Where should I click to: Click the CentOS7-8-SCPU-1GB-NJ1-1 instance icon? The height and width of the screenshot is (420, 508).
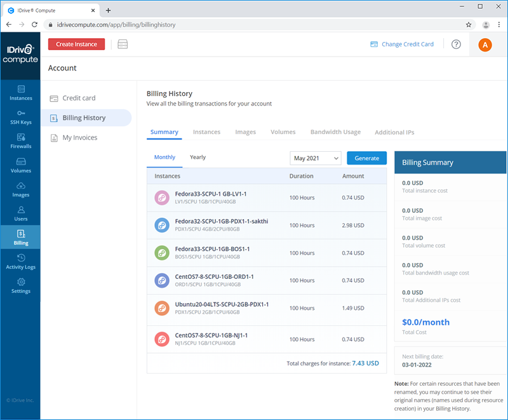162,339
